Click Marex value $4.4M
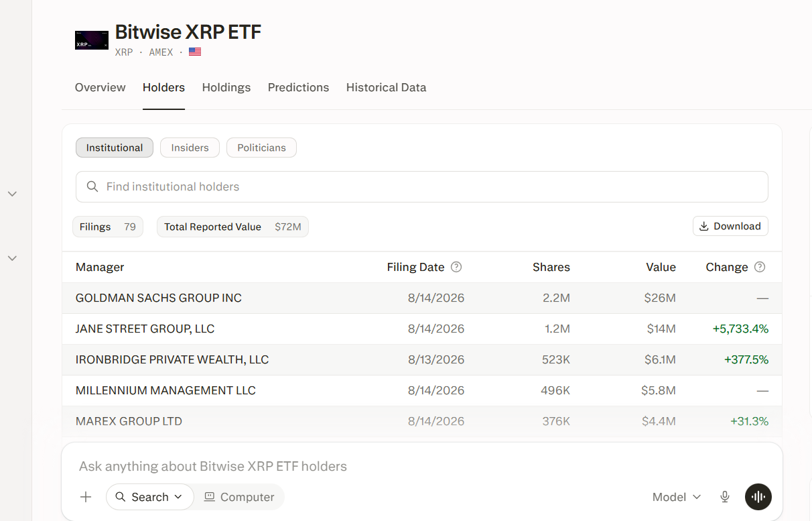The height and width of the screenshot is (521, 812). point(659,421)
